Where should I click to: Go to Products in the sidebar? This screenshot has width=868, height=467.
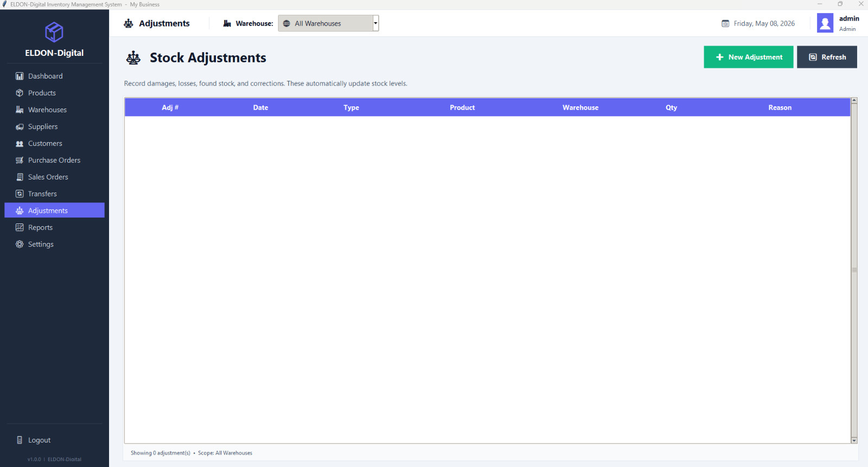click(54, 93)
